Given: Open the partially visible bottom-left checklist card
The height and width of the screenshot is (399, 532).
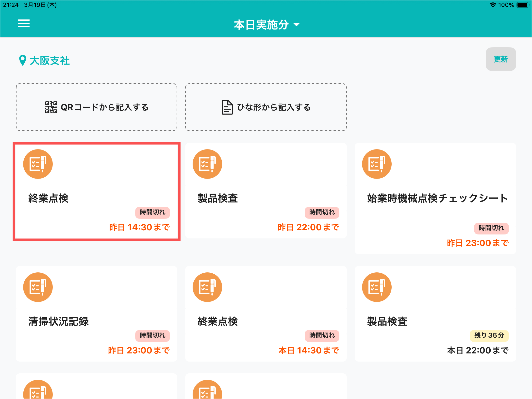Looking at the screenshot, I should (x=96, y=387).
